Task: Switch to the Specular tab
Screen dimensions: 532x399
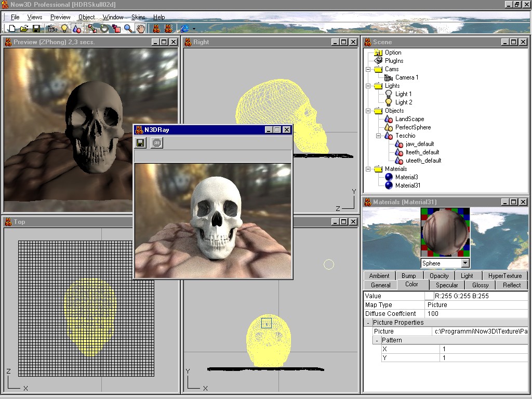Action: 447,285
